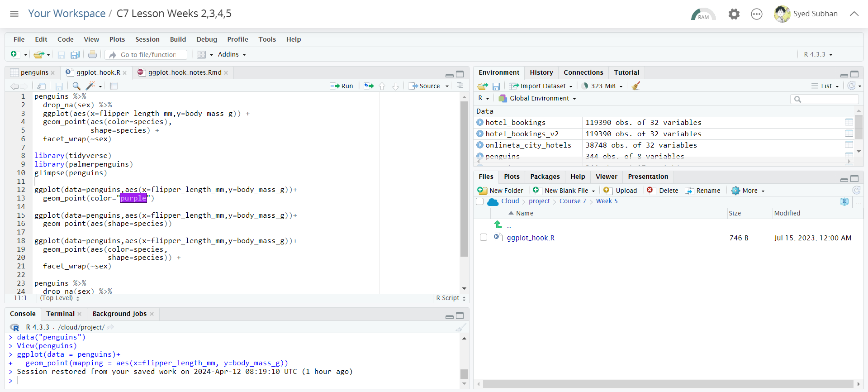This screenshot has height=392, width=868.
Task: Open the 323 MiB memory usage dropdown
Action: coord(602,86)
